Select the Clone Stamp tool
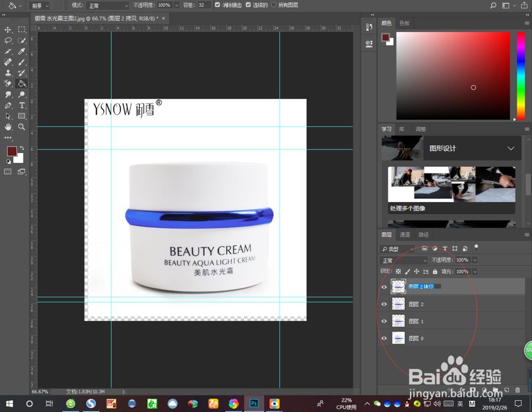The height and width of the screenshot is (412, 532). tap(8, 73)
